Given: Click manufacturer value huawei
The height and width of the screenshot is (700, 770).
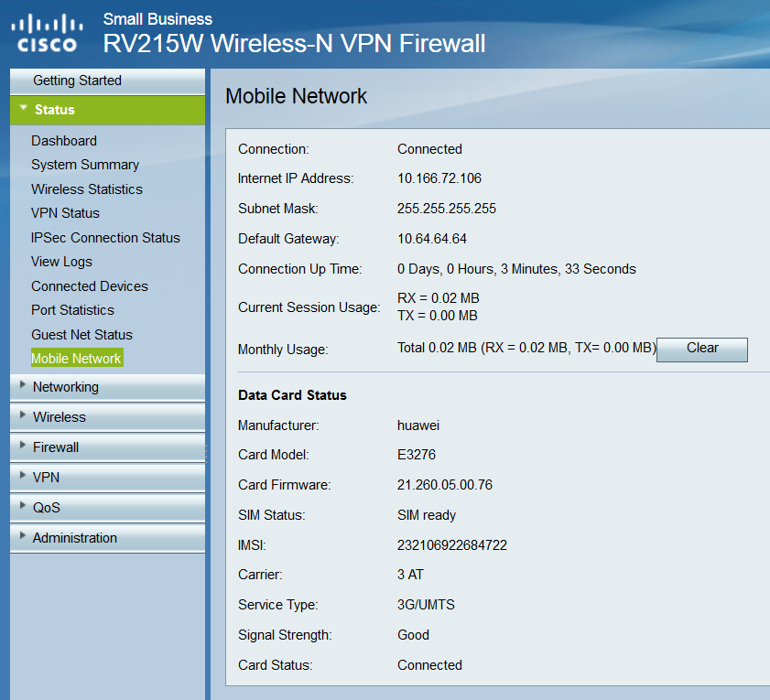Looking at the screenshot, I should click(418, 425).
